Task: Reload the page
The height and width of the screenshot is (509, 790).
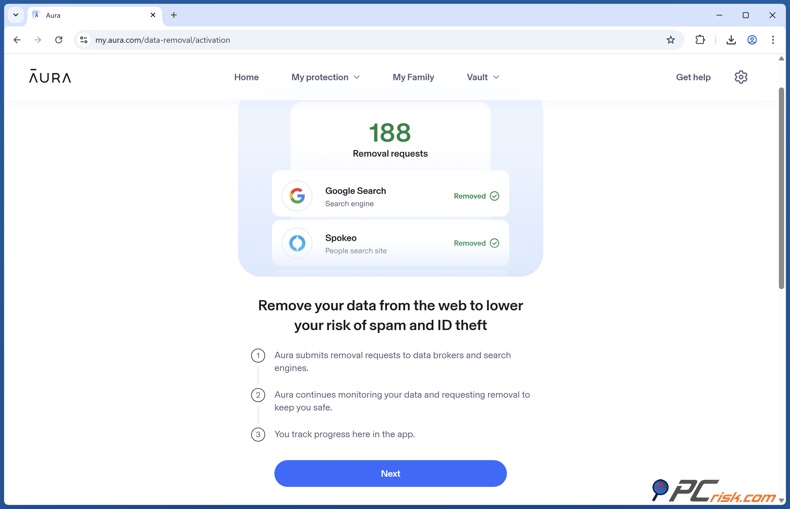Action: point(59,40)
